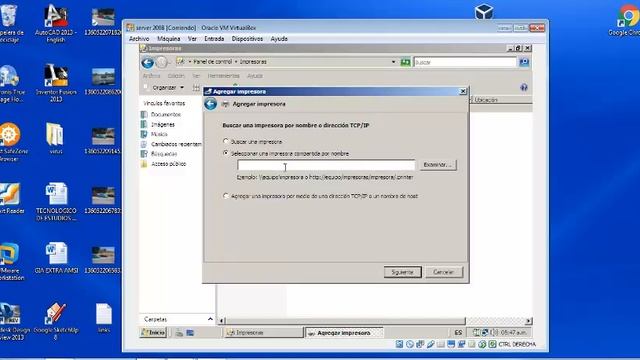Click the Siguiente button
The image size is (640, 360).
coord(402,272)
